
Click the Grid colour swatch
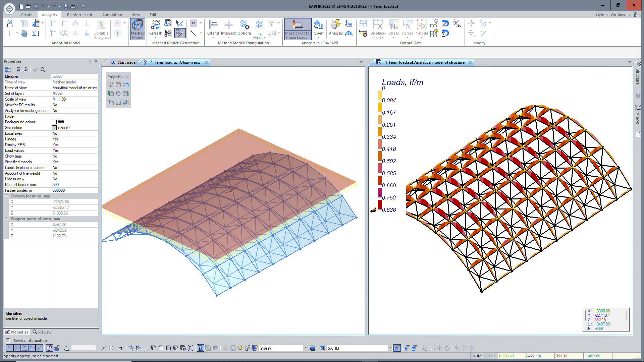click(54, 128)
